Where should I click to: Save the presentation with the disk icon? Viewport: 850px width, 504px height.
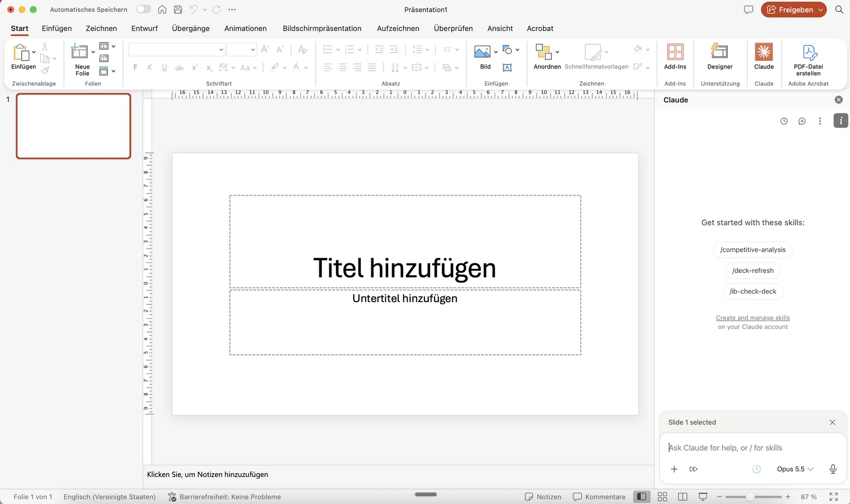pyautogui.click(x=178, y=10)
